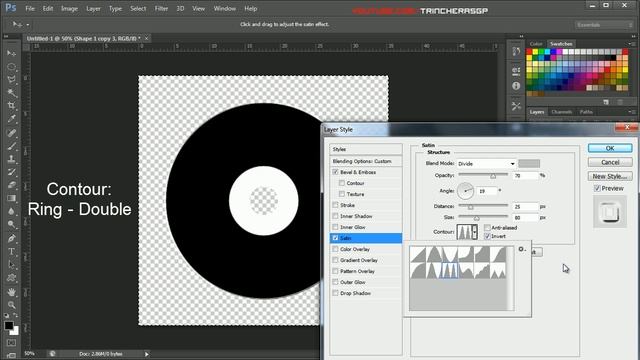Select the Pen tool
The image size is (640, 360).
11,238
